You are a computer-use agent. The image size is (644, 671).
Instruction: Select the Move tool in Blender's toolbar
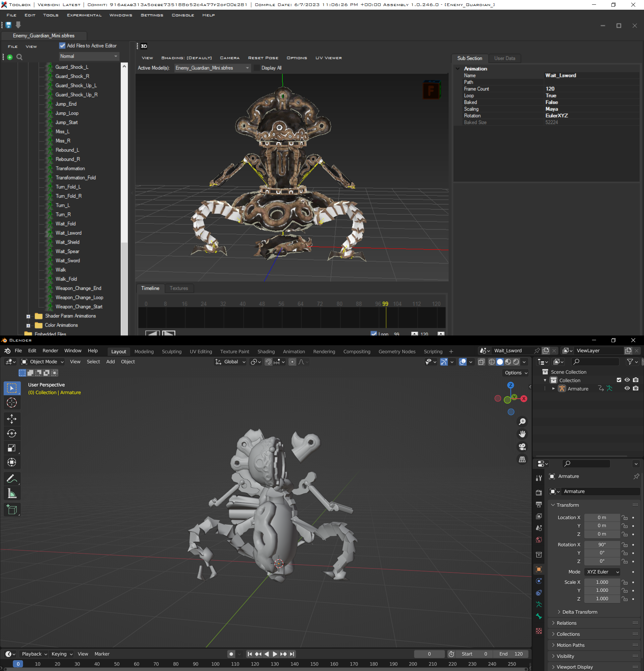pyautogui.click(x=12, y=419)
